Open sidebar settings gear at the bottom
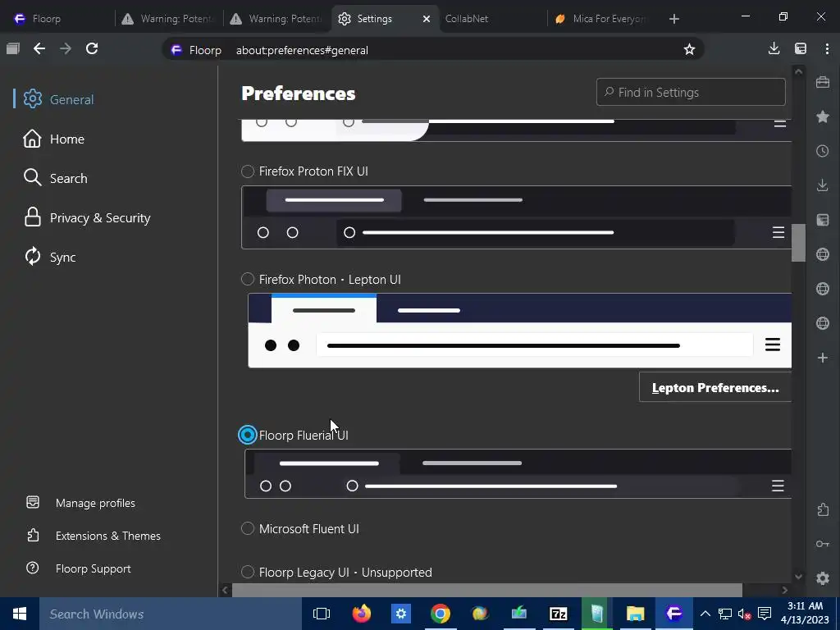Screen dimensions: 840x630 (x=822, y=578)
